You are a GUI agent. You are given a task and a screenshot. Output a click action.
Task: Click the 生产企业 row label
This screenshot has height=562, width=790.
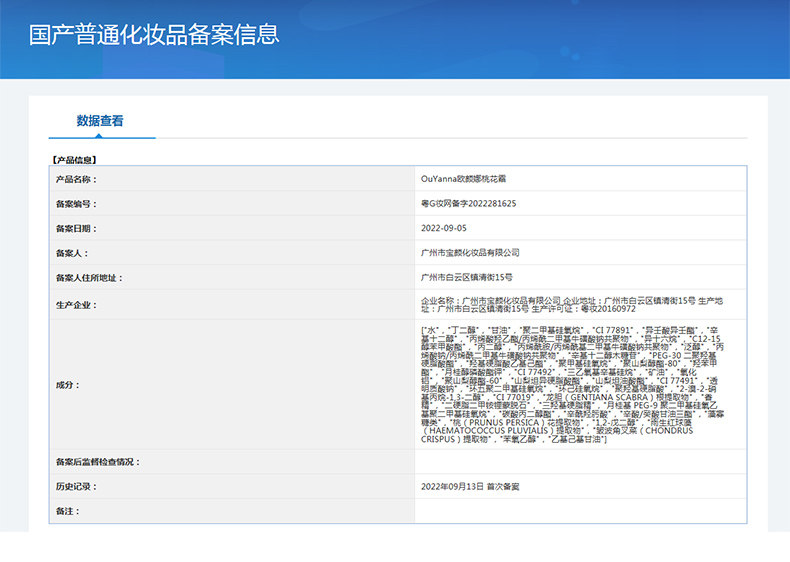pos(77,305)
